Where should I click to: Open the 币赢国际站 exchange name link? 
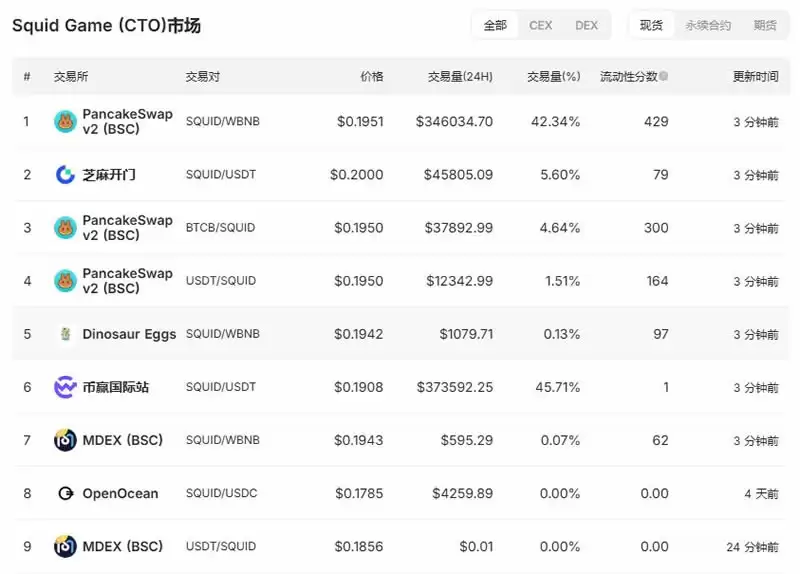pyautogui.click(x=116, y=387)
